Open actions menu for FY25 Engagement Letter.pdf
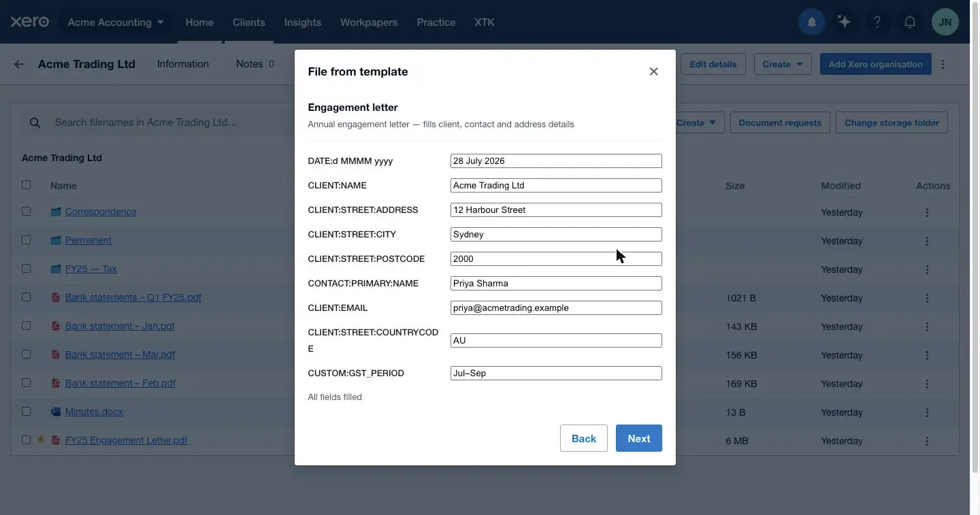This screenshot has height=515, width=980. [927, 441]
